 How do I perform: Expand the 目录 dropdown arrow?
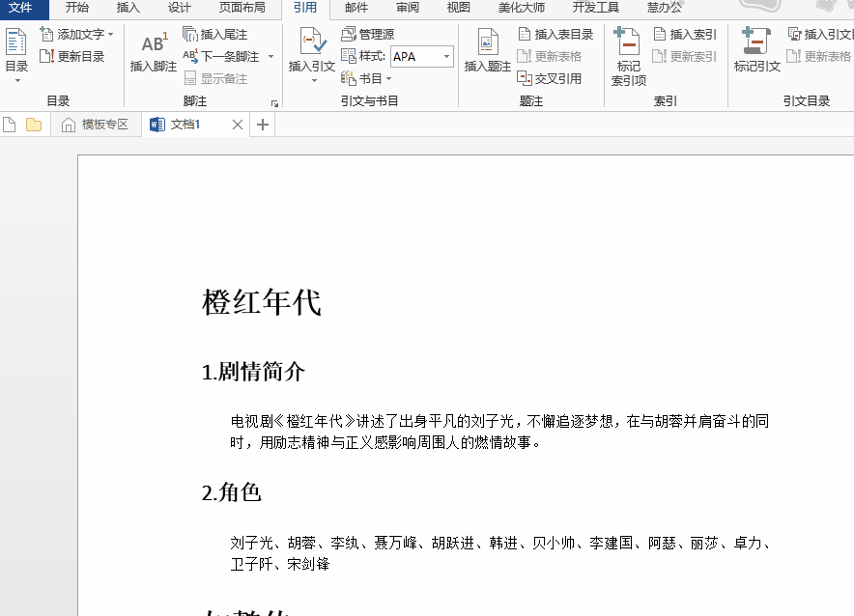click(17, 80)
